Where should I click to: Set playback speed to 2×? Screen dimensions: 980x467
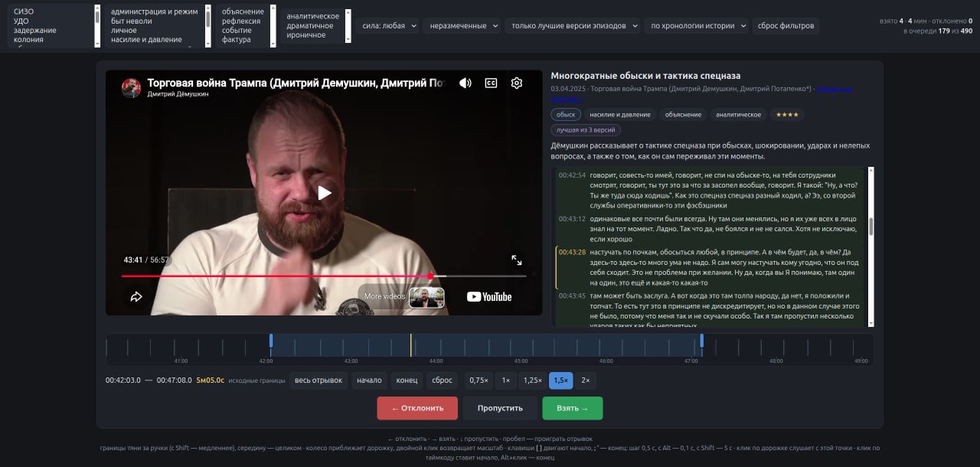tap(586, 380)
